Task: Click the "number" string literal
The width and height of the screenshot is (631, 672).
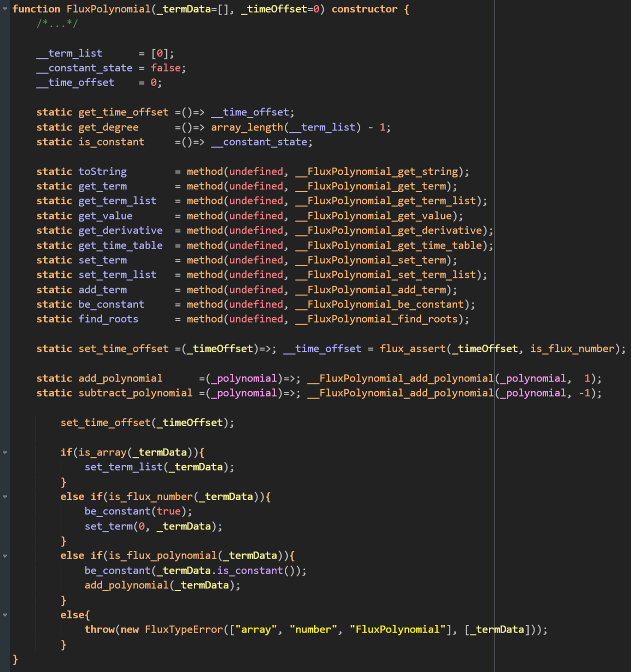Action: [x=313, y=629]
